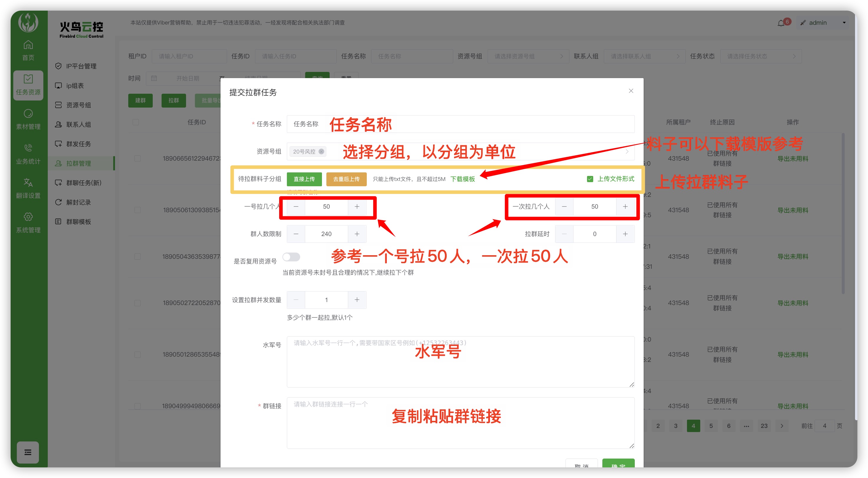The width and height of the screenshot is (868, 478).
Task: Click the notification bell icon
Action: (x=781, y=23)
